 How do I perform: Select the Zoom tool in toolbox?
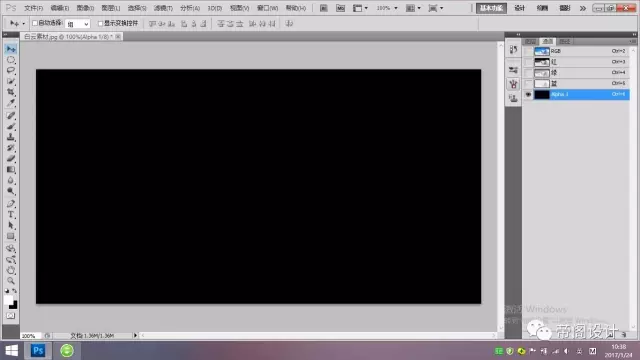pyautogui.click(x=11, y=281)
